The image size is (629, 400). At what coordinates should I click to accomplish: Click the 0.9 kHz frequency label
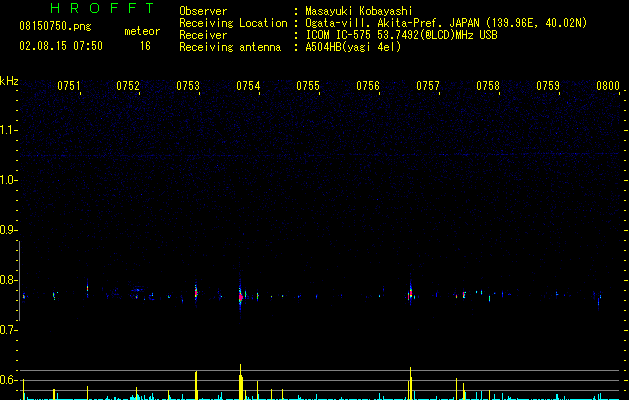[8, 230]
